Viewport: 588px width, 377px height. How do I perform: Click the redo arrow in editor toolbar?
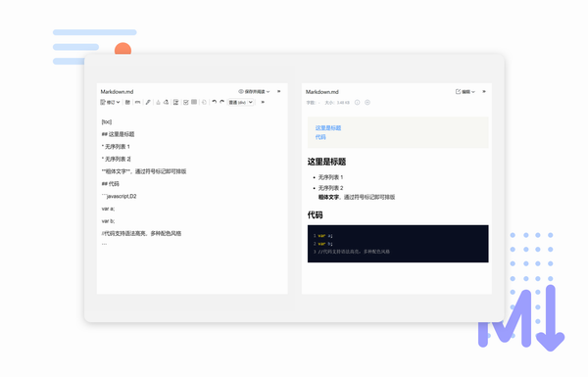pyautogui.click(x=222, y=102)
